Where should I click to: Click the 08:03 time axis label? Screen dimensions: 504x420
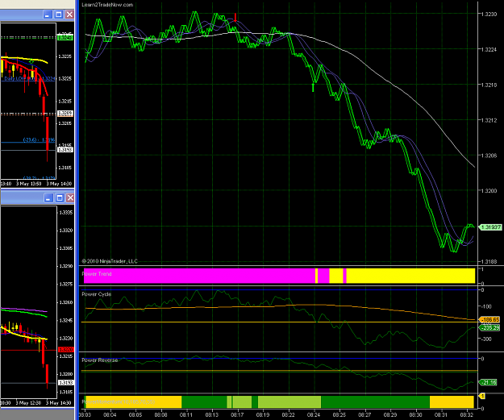pos(85,415)
